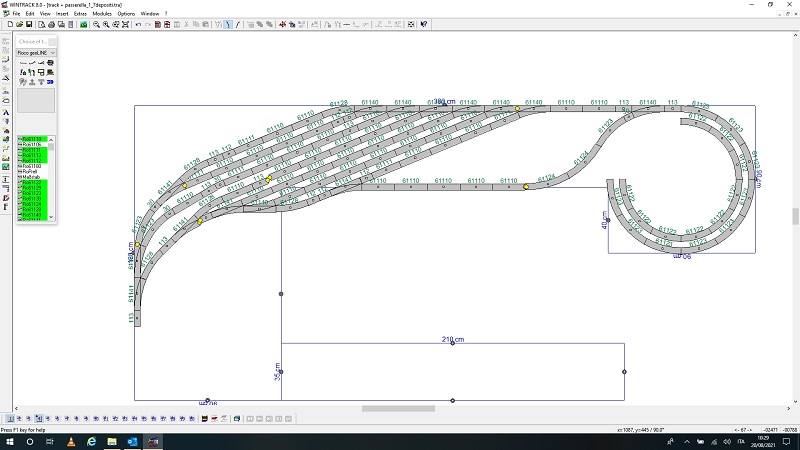
Task: Click the VLC icon in taskbar
Action: pos(70,441)
